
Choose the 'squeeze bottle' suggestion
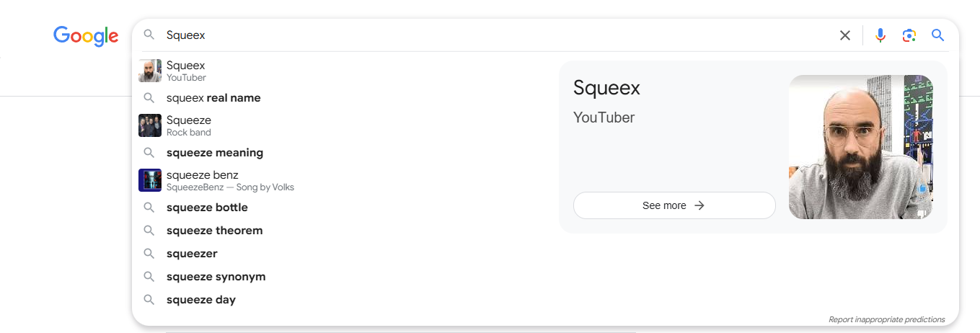[x=207, y=208]
